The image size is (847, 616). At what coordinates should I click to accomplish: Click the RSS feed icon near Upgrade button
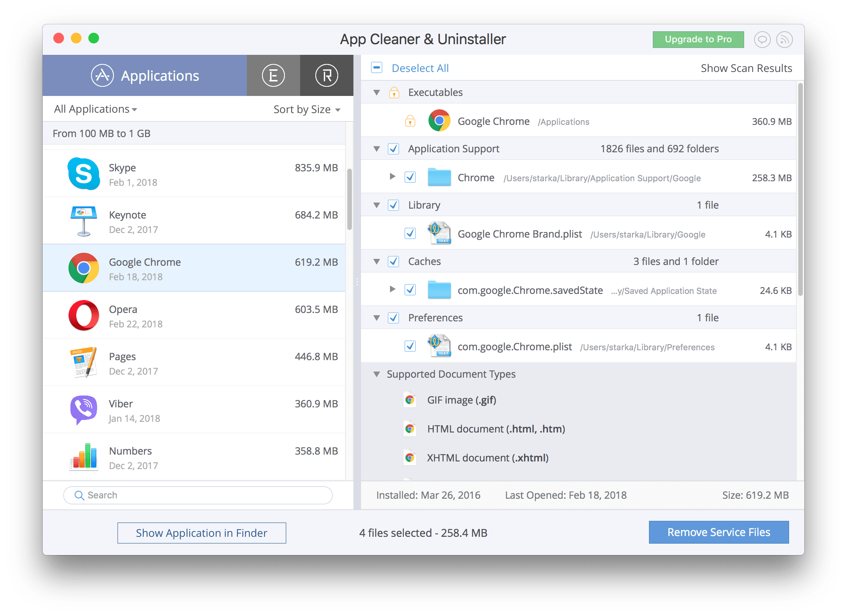pos(784,39)
